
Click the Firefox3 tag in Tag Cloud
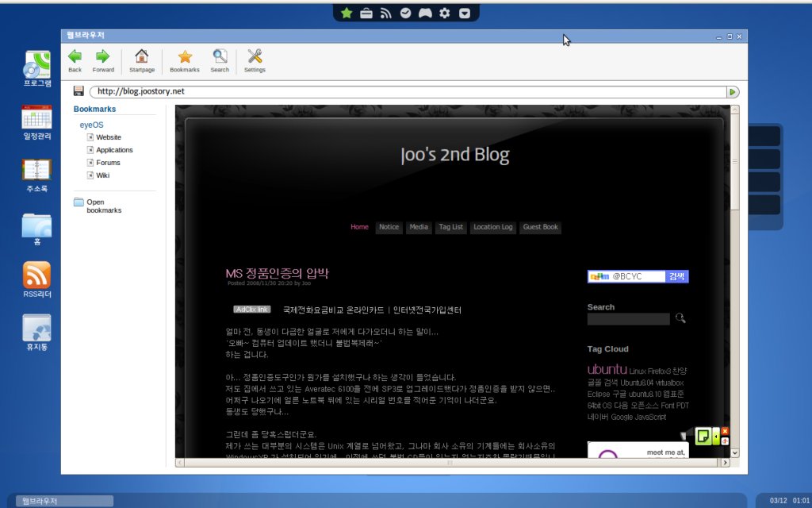coord(659,371)
